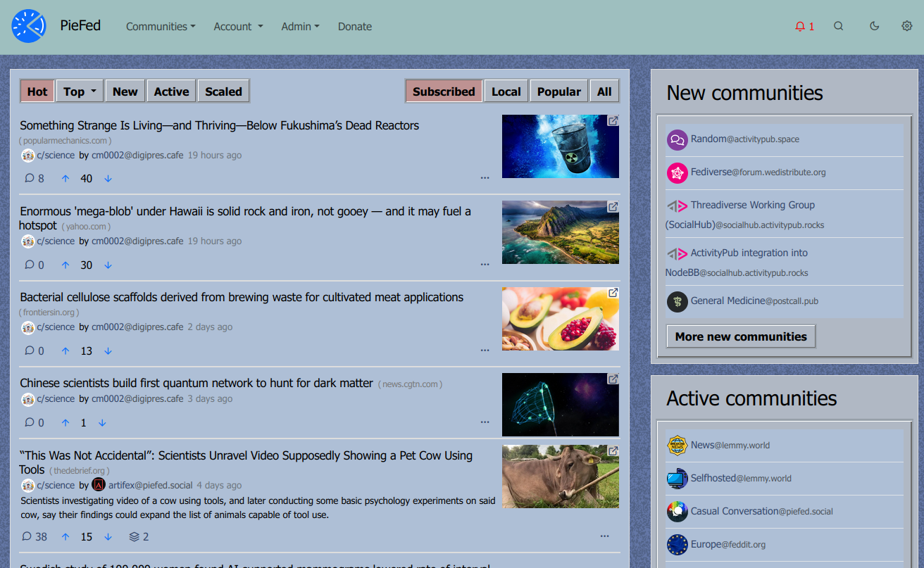Screen dimensions: 924x568
Task: Expand the Top sort dropdown
Action: pyautogui.click(x=80, y=91)
